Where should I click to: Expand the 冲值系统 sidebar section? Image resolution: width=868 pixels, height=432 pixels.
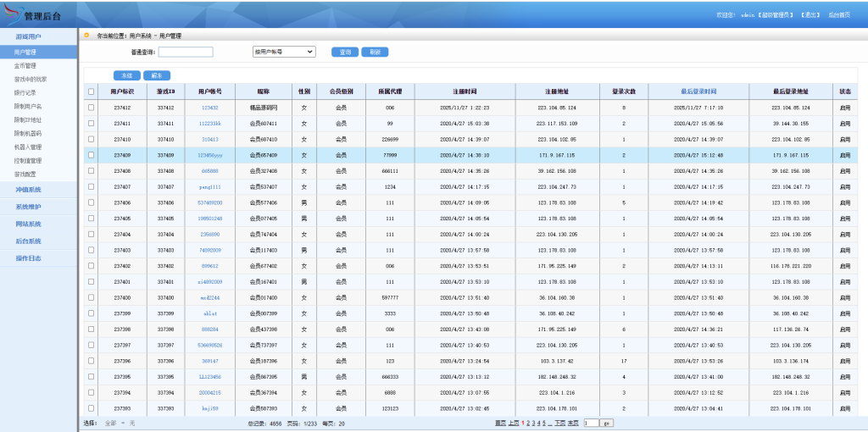click(x=28, y=190)
